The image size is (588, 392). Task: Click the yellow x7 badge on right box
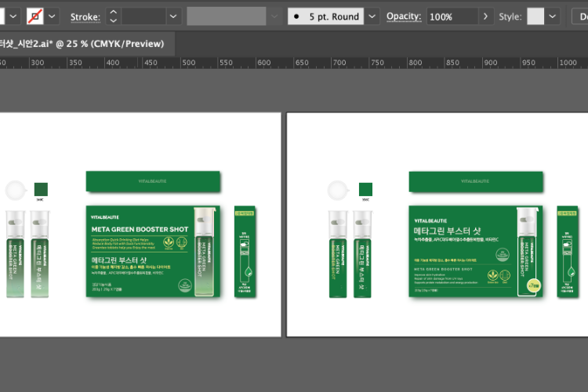coord(534,286)
